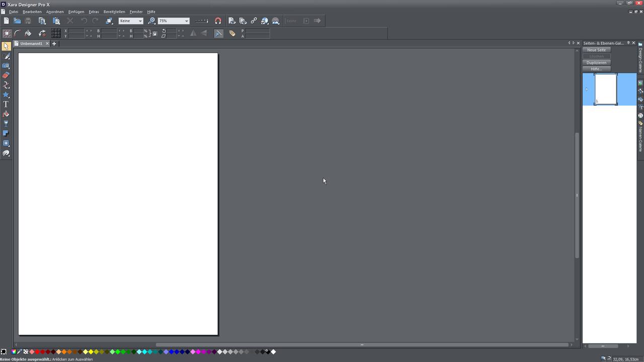Click the Paste clipboard icon
The image size is (644, 362).
[56, 21]
